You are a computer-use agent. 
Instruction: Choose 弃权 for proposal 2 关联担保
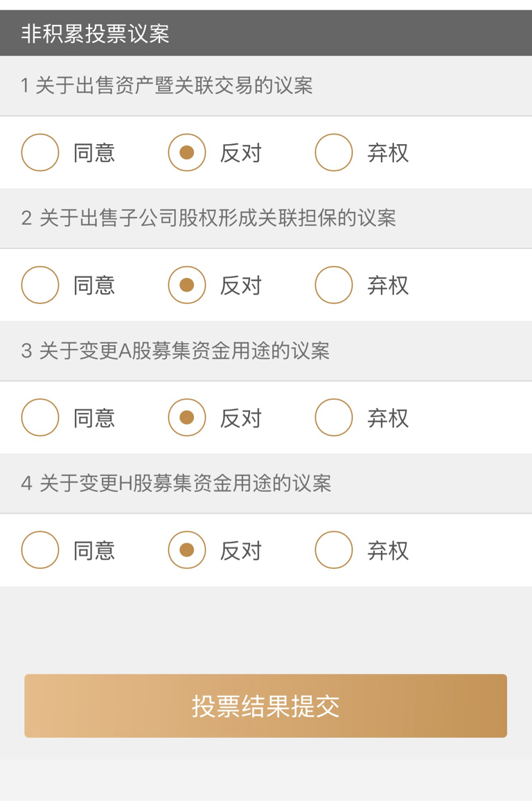334,285
